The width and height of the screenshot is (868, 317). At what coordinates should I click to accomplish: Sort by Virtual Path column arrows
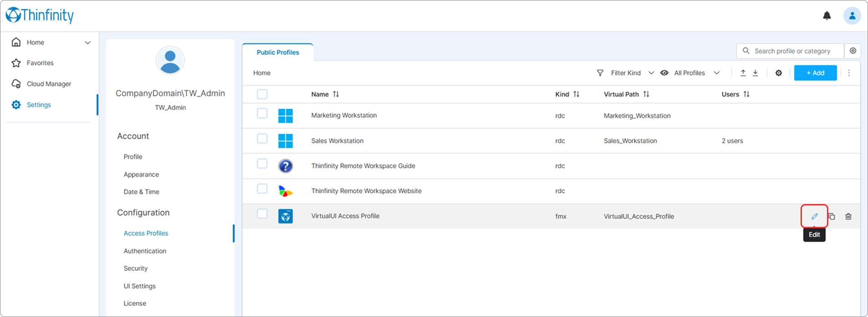tap(646, 94)
